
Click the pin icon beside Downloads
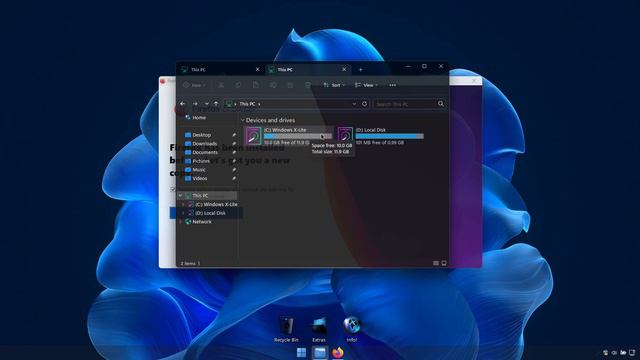click(x=234, y=144)
